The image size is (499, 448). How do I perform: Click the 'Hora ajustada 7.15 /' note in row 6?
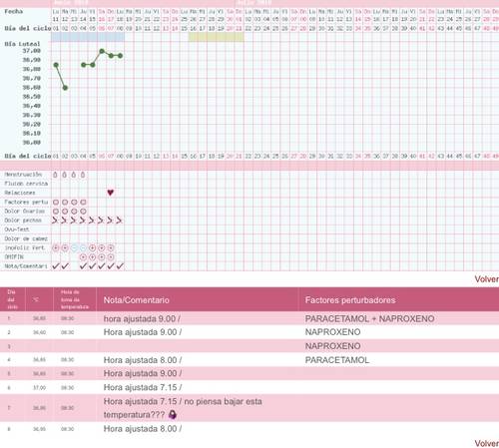point(143,387)
